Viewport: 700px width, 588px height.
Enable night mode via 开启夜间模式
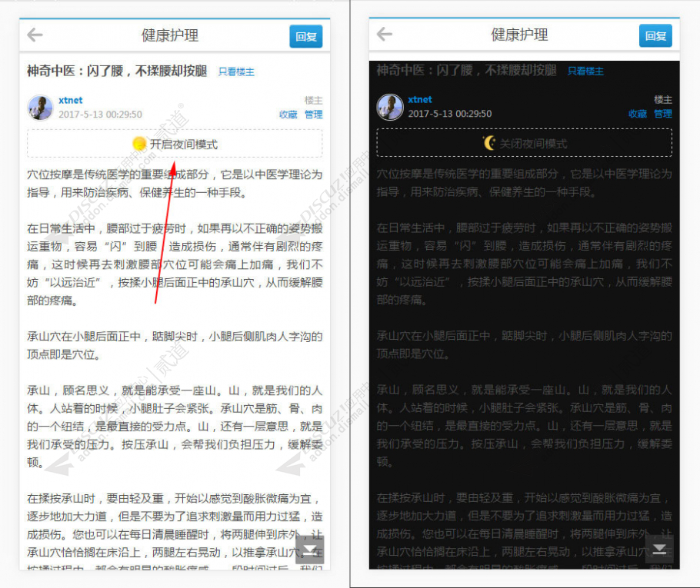175,144
